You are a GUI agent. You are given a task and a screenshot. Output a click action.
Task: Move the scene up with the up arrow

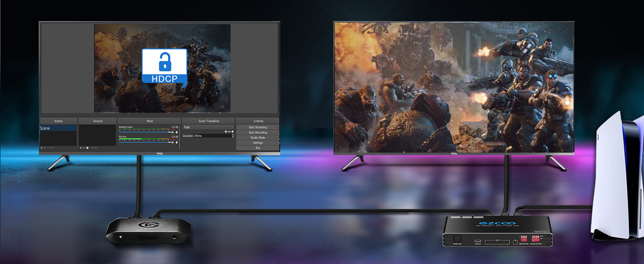point(50,148)
